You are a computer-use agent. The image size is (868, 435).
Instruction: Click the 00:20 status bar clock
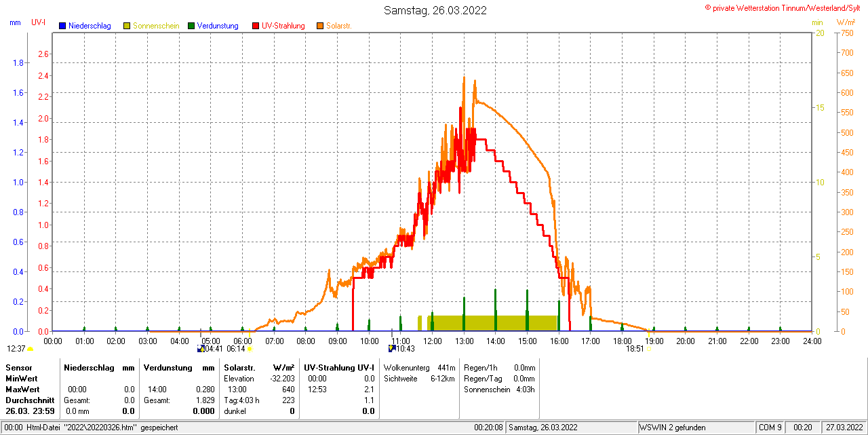tap(803, 428)
